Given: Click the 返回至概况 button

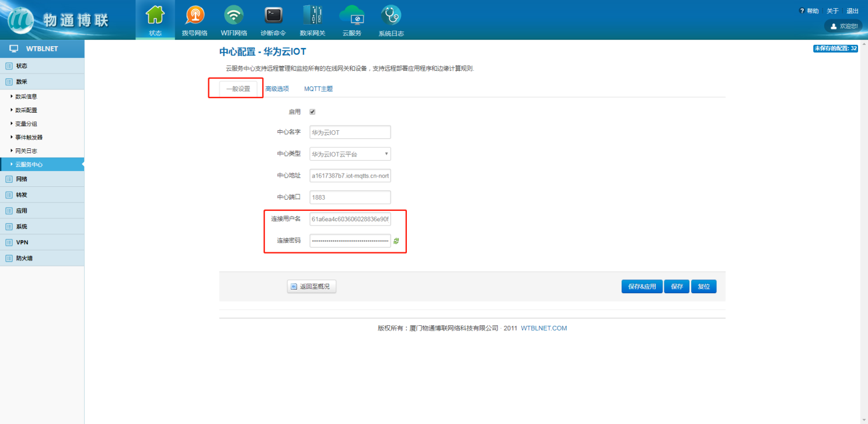Looking at the screenshot, I should (x=312, y=287).
